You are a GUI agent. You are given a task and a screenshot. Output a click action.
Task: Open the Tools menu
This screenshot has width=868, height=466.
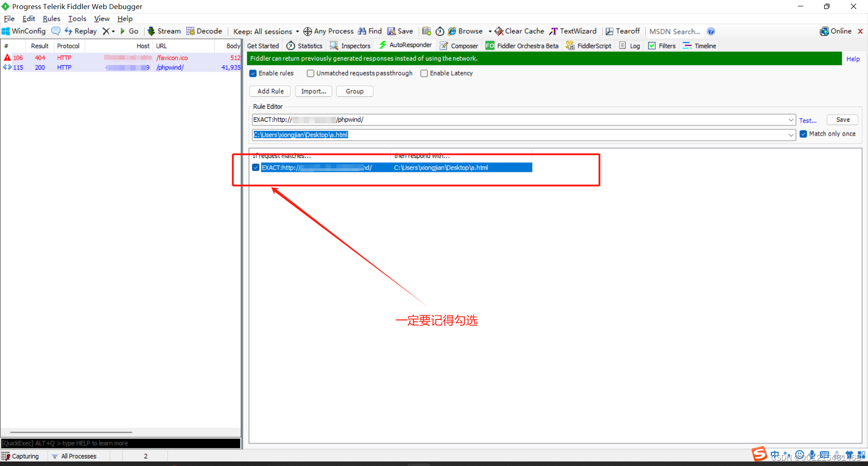click(x=77, y=19)
